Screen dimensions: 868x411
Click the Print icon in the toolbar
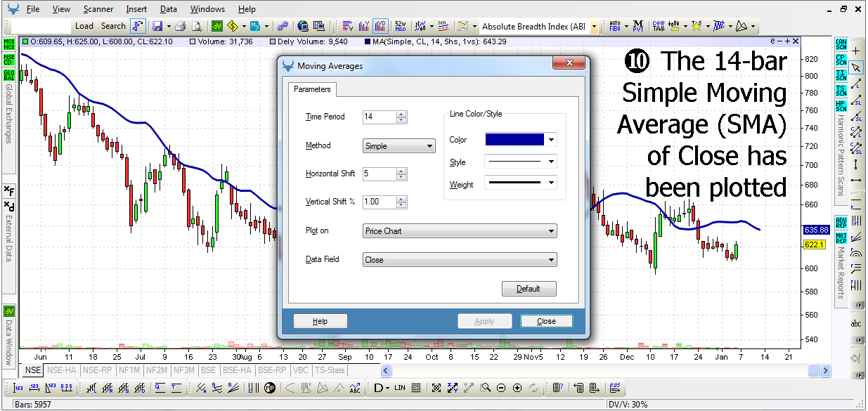click(x=180, y=26)
